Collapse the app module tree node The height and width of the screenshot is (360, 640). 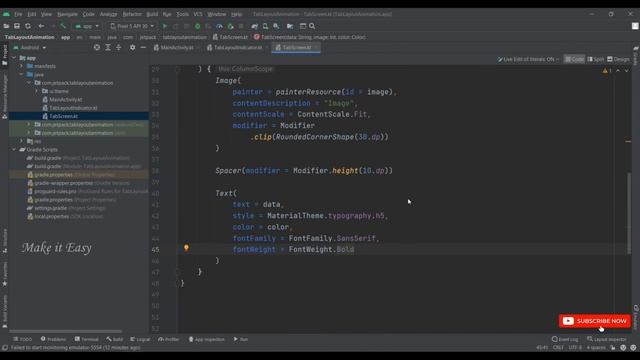click(x=14, y=58)
